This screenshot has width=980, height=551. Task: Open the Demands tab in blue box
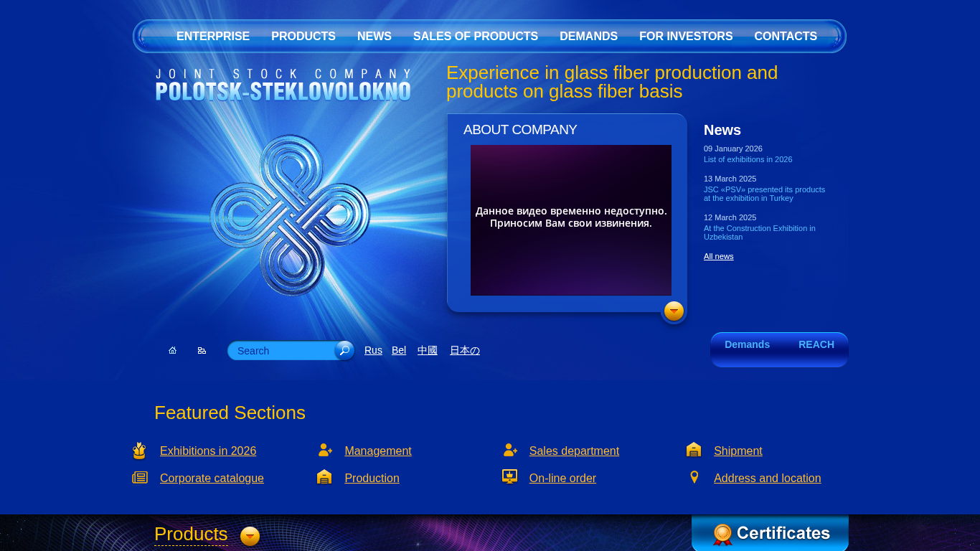(747, 344)
